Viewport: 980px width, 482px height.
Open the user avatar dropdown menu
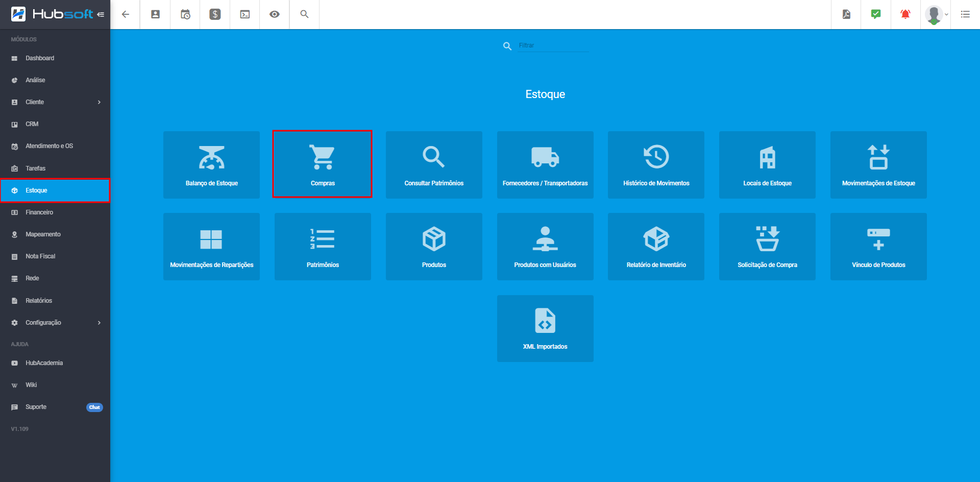coord(936,14)
